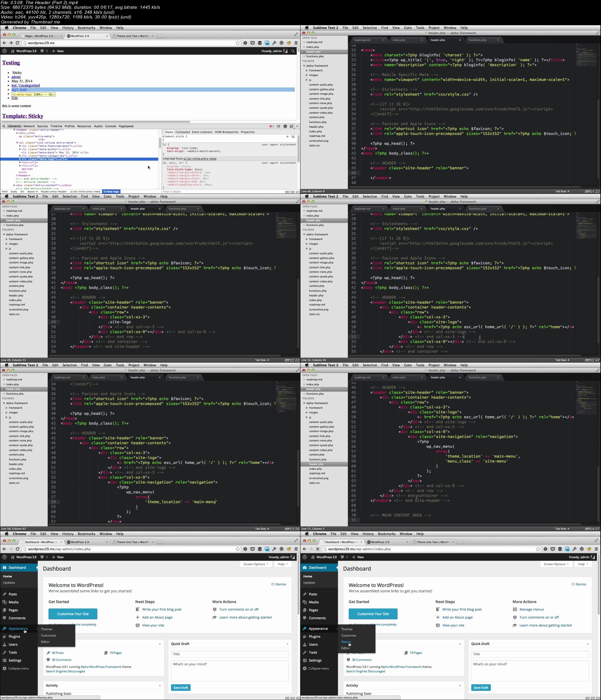Image resolution: width=601 pixels, height=700 pixels.
Task: Toggle Collapse menu in the Menus dashboard sidebar
Action: [316, 668]
